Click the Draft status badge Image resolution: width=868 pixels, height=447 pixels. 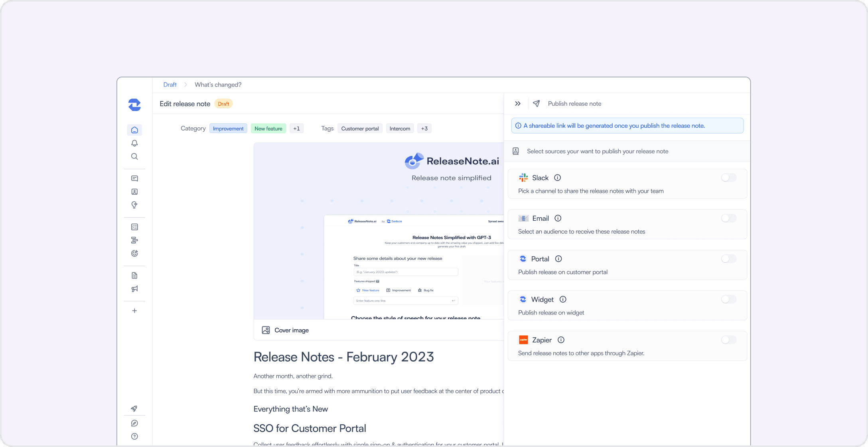point(223,104)
